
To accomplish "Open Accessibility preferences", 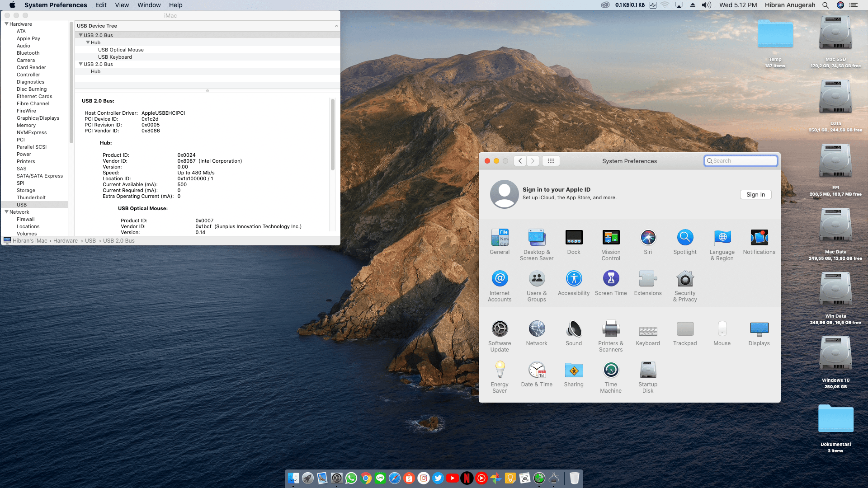I will pyautogui.click(x=574, y=279).
